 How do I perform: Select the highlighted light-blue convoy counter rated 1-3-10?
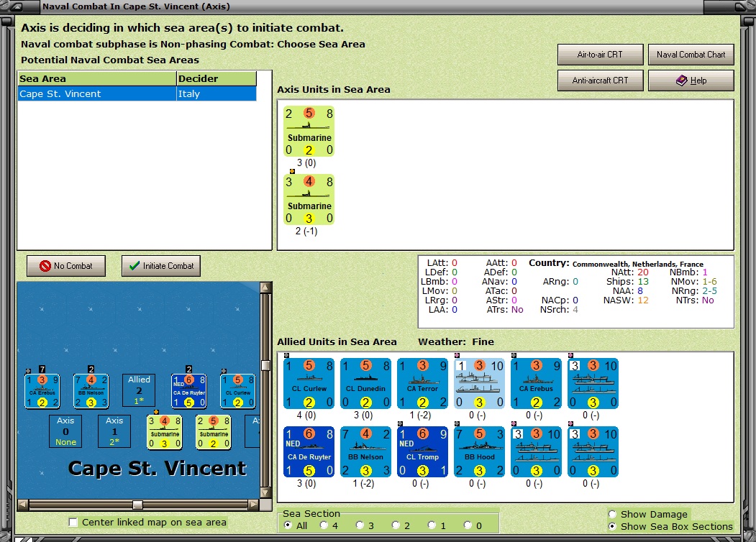pyautogui.click(x=479, y=383)
